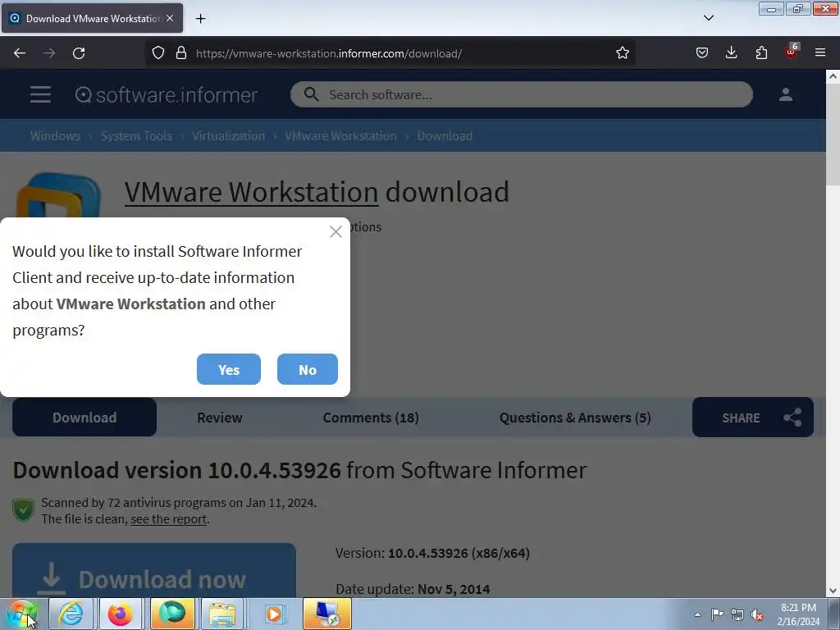Click the Download breadcrumb item

click(445, 136)
